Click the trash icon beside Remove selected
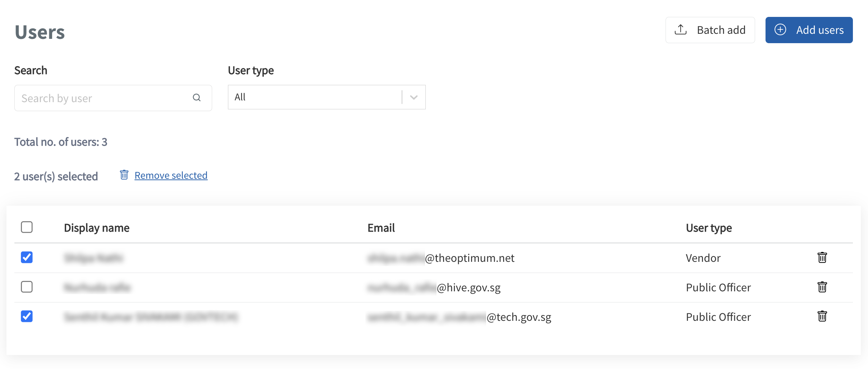The width and height of the screenshot is (868, 369). (x=124, y=175)
